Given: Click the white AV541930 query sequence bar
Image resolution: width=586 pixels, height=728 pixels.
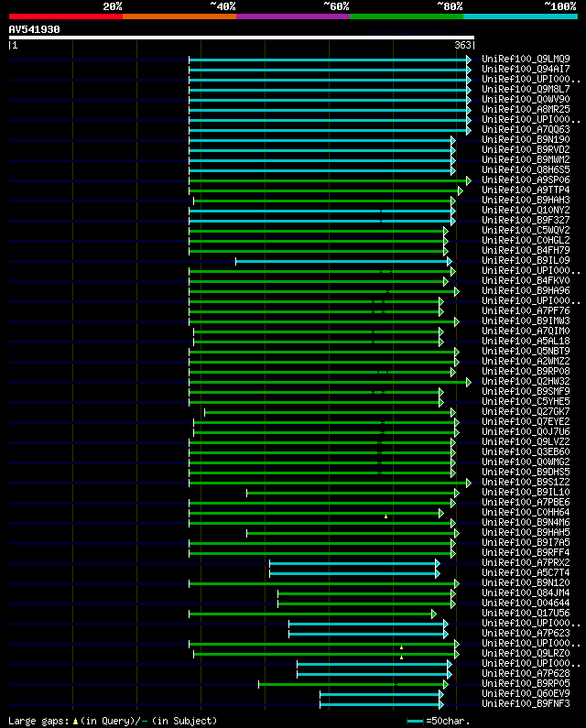Looking at the screenshot, I should coord(242,38).
